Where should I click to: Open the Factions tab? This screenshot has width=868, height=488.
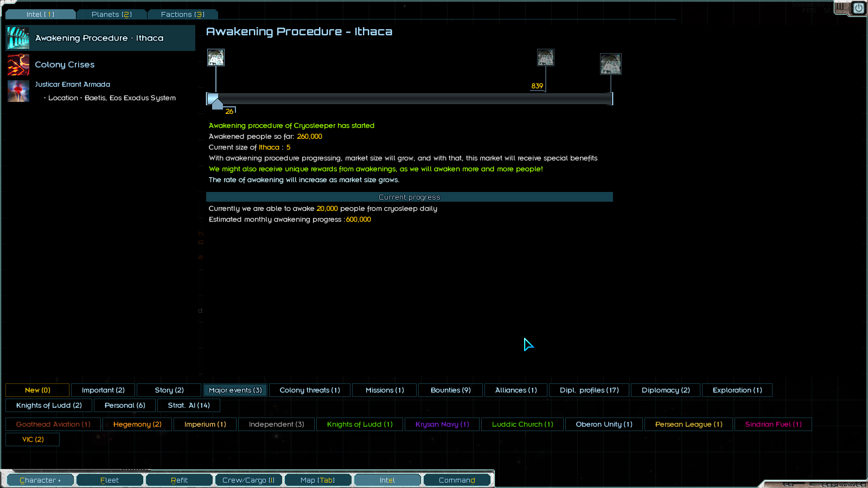[x=182, y=14]
